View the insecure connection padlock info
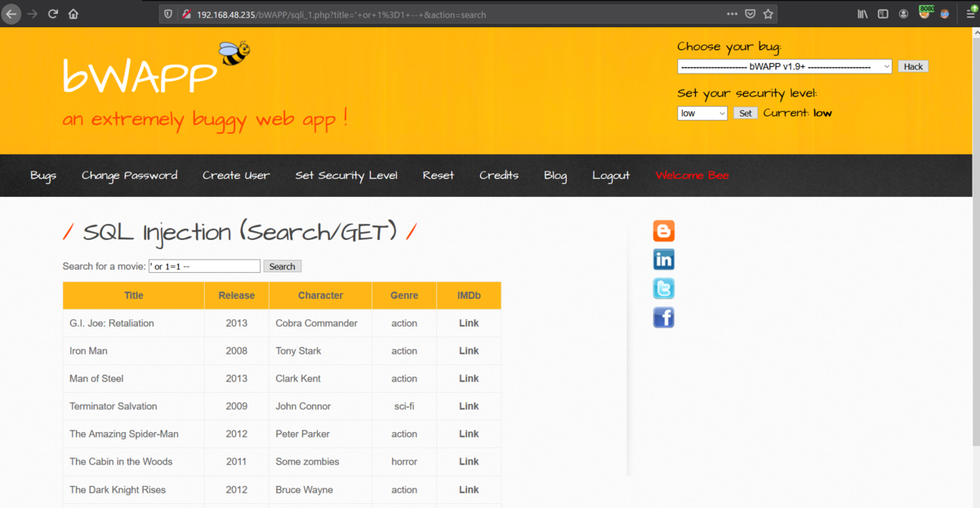 (186, 14)
